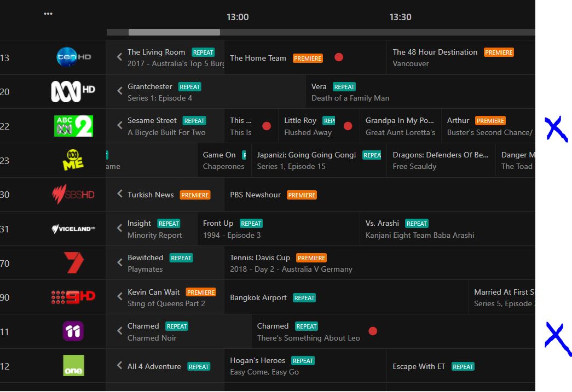The height and width of the screenshot is (392, 572).
Task: Open Game On Chaperones program
Action: pos(224,160)
